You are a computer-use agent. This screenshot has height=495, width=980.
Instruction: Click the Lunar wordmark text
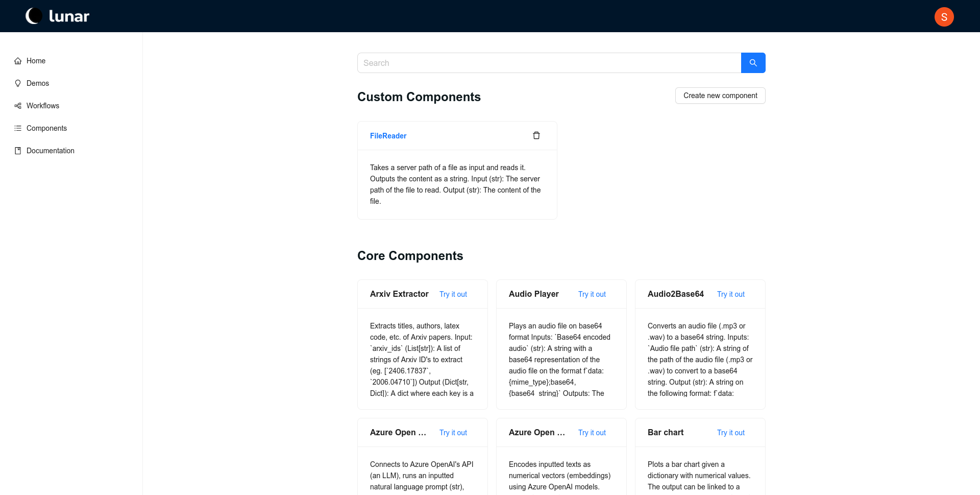(69, 16)
